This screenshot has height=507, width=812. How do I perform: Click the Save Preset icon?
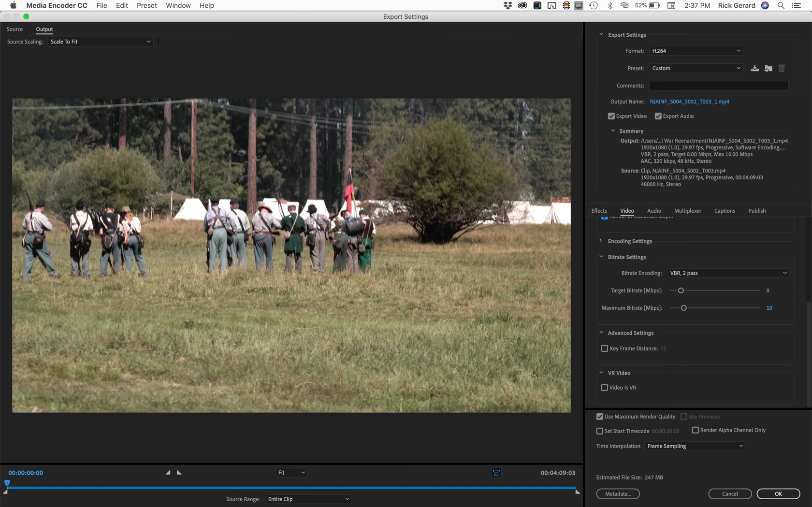coord(754,68)
